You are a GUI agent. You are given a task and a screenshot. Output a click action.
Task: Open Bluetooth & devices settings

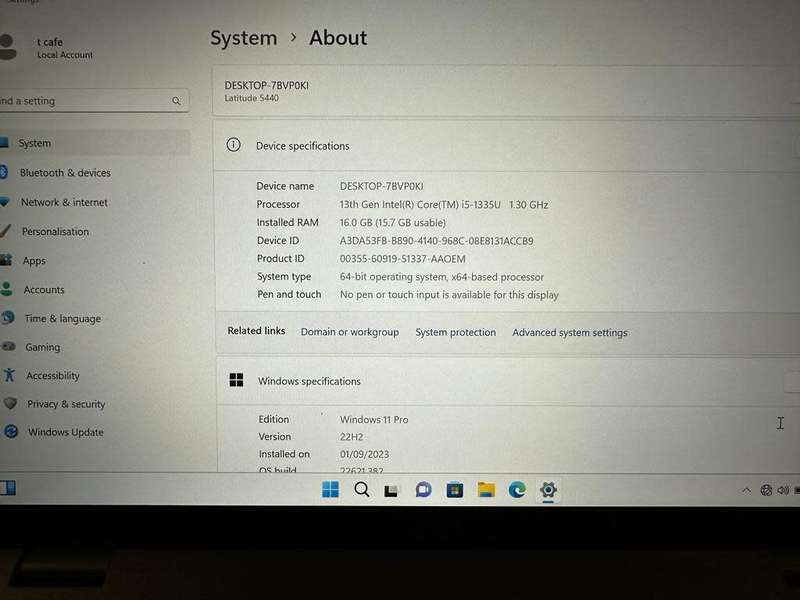[94, 172]
